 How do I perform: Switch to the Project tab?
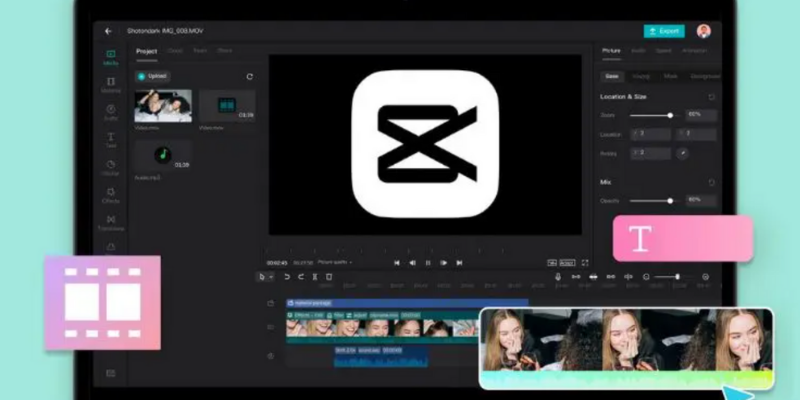point(146,52)
